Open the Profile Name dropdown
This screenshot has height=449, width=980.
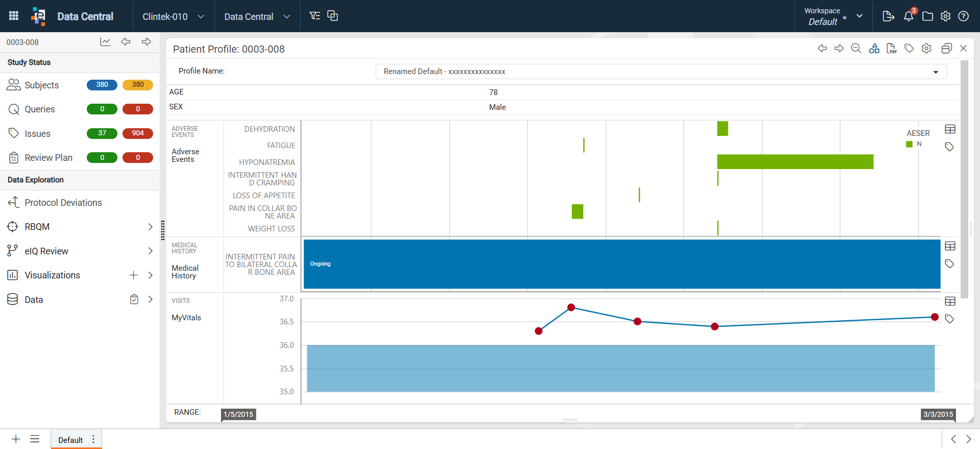click(x=661, y=72)
